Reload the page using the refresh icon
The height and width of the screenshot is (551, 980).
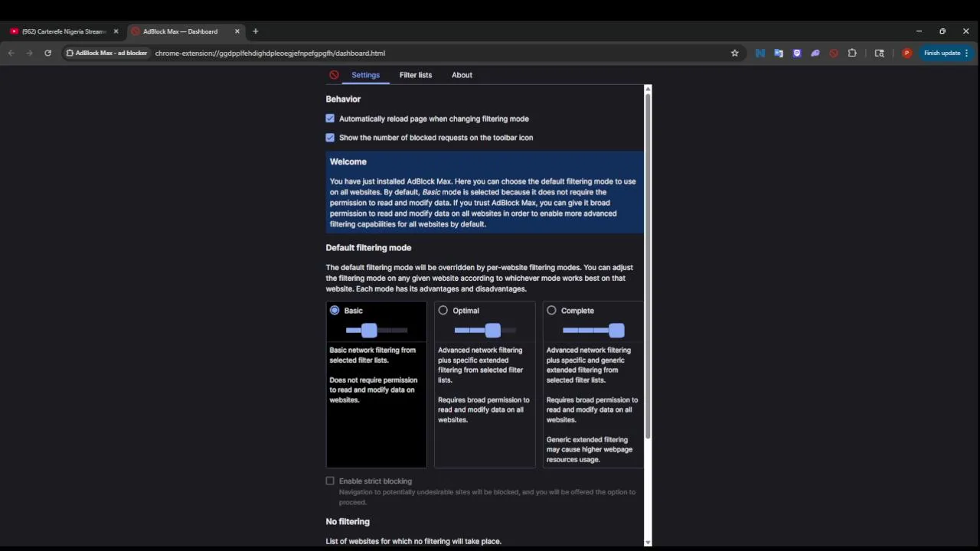pos(47,53)
